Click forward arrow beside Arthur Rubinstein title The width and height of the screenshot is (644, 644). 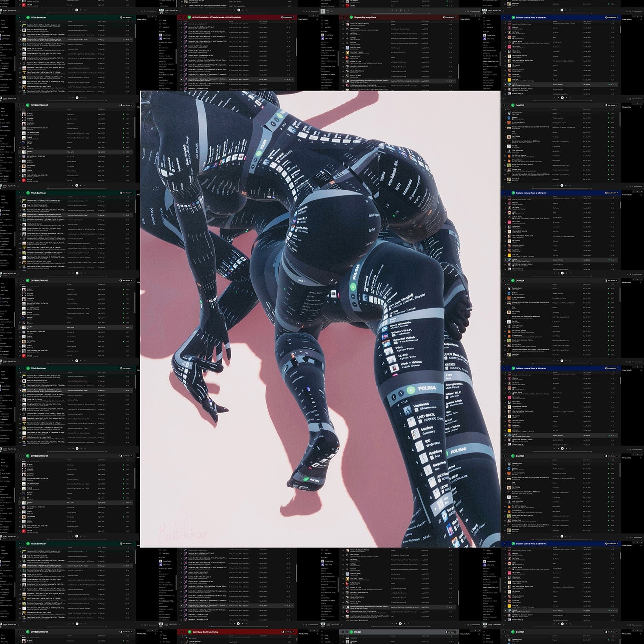tap(185, 18)
